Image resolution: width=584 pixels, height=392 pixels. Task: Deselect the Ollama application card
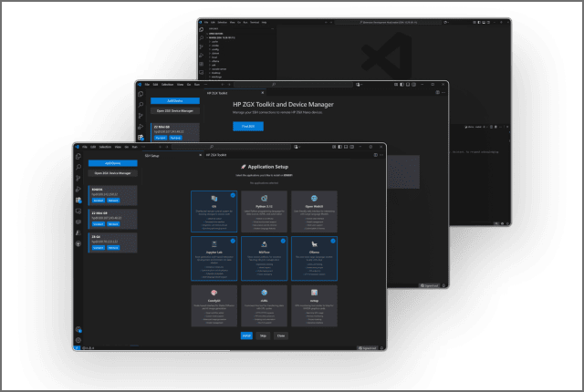pyautogui.click(x=313, y=257)
